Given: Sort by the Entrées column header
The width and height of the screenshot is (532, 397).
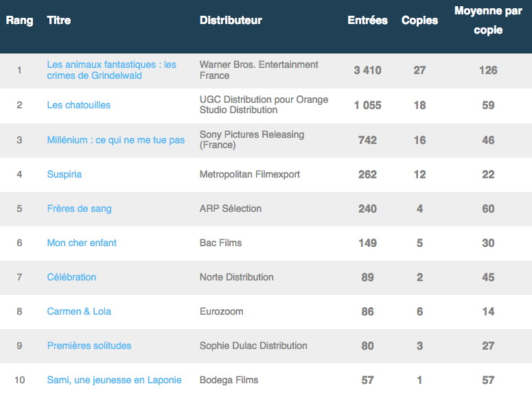Looking at the screenshot, I should (367, 21).
